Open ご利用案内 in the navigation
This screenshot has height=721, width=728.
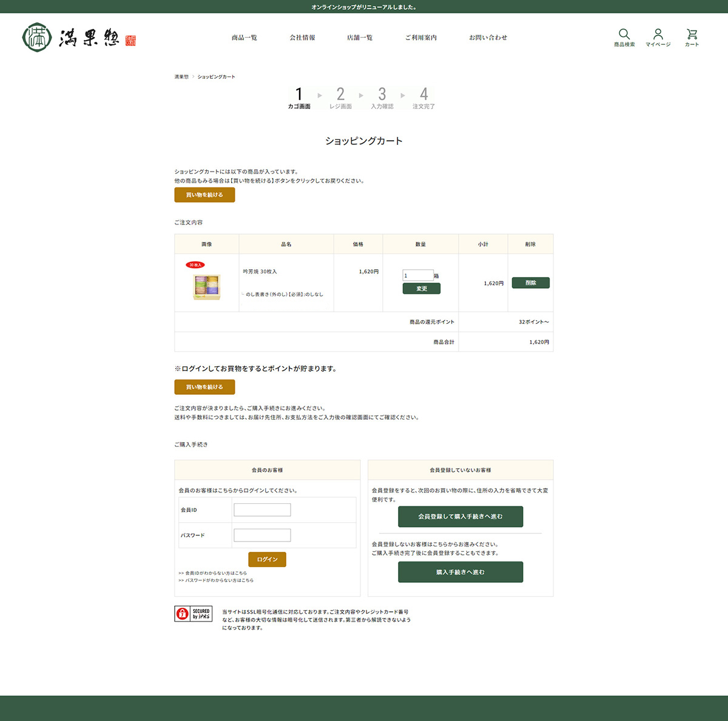tap(421, 38)
